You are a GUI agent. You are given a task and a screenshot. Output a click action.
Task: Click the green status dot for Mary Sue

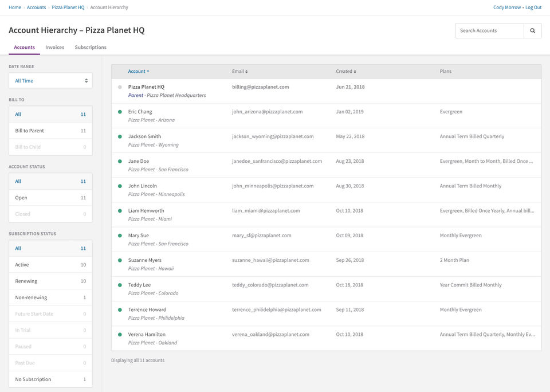pyautogui.click(x=120, y=236)
